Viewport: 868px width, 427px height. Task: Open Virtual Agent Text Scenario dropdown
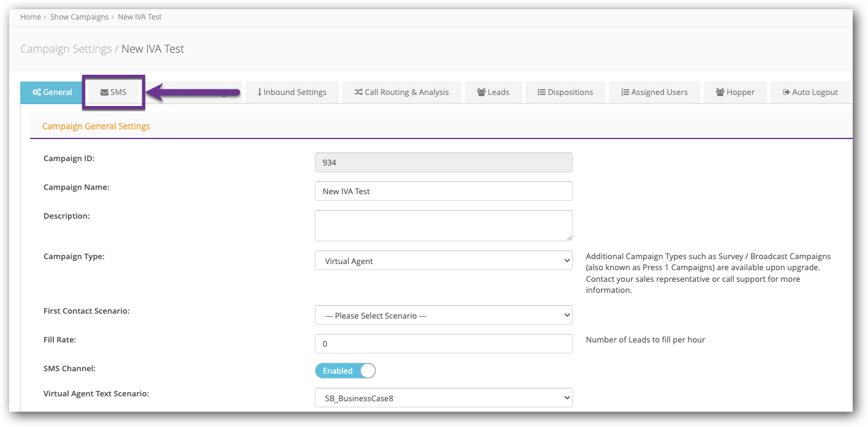click(443, 398)
